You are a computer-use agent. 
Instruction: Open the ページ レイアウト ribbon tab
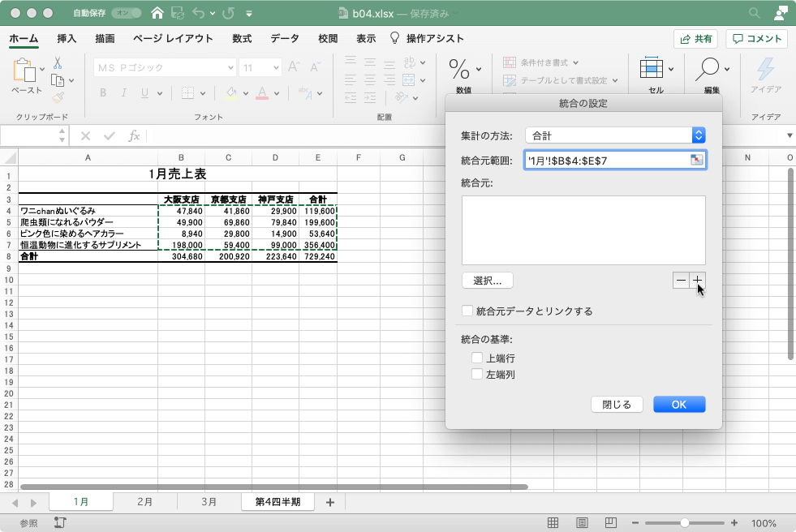[173, 39]
